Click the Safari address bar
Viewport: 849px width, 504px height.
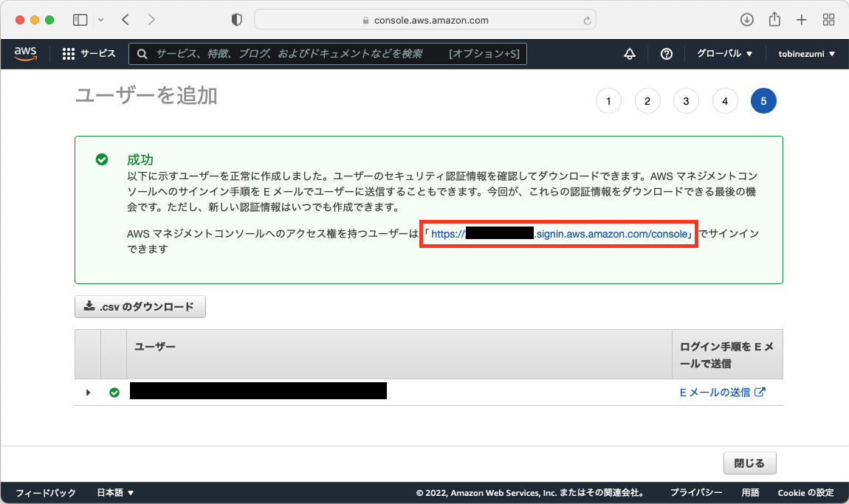click(x=425, y=20)
